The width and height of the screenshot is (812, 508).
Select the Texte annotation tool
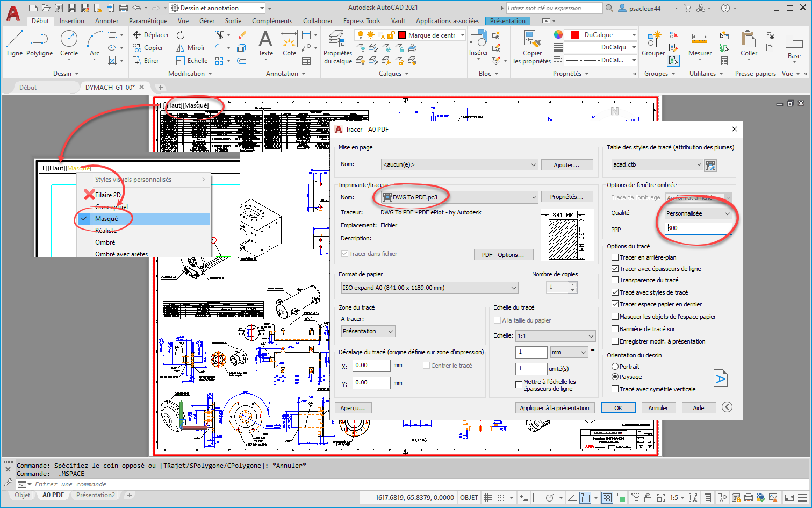click(x=265, y=43)
